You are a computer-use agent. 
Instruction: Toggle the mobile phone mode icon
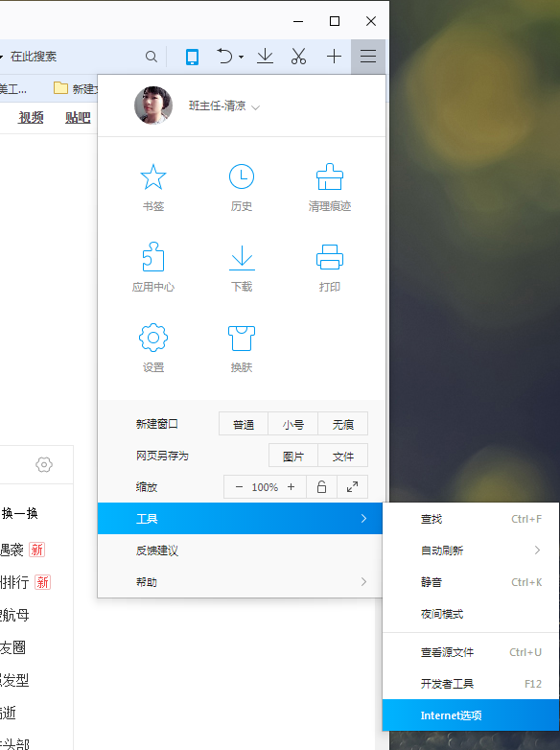[192, 57]
